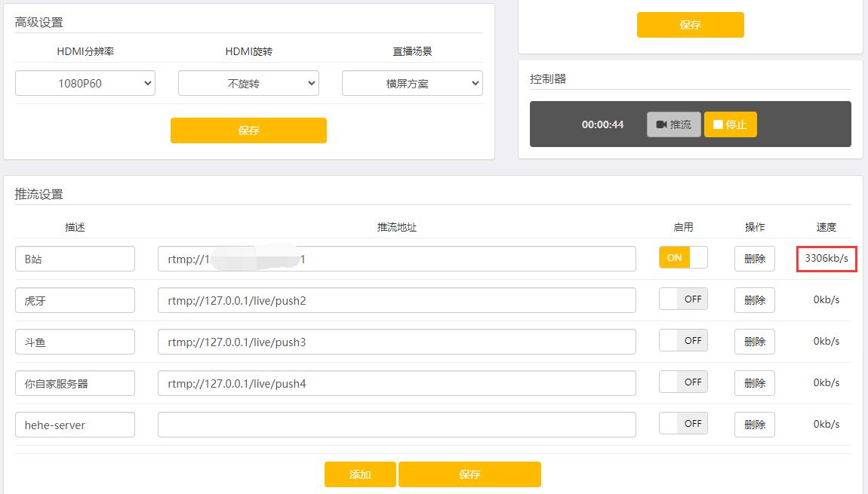Click the 推流设置 section title

coord(38,194)
